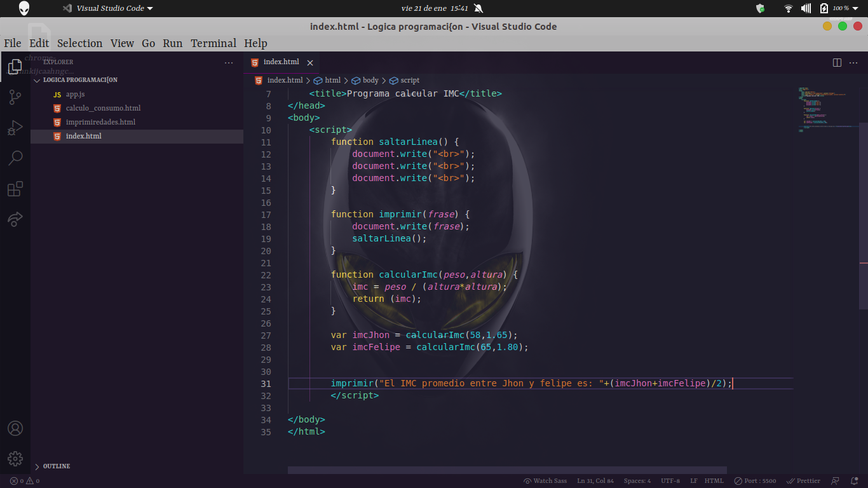The height and width of the screenshot is (488, 868).
Task: Click script breadcrumb segment
Action: [405, 80]
